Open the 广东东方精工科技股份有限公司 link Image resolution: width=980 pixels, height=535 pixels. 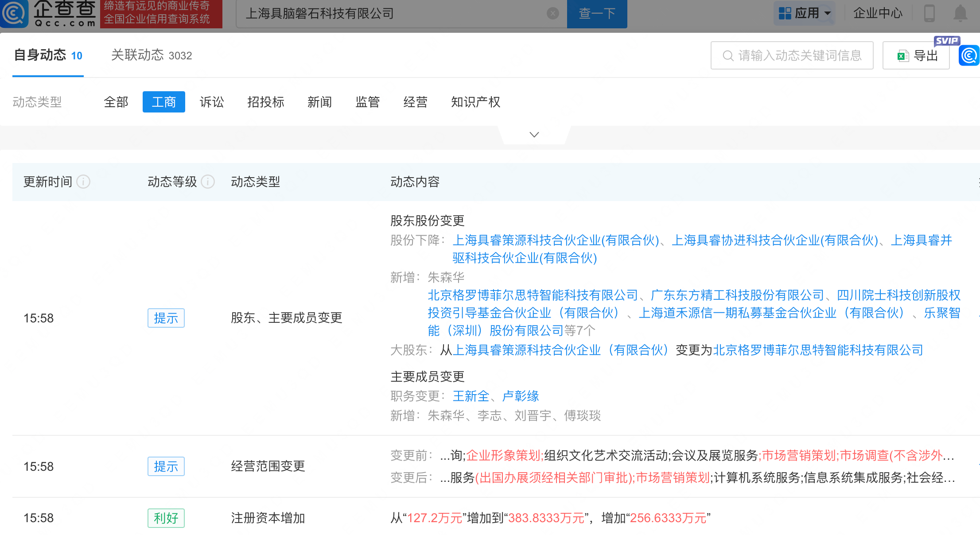tap(737, 295)
